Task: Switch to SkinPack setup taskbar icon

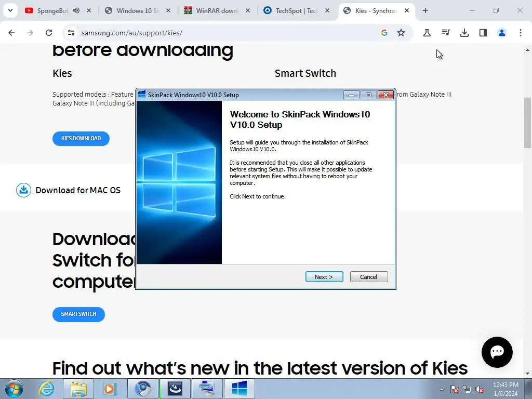Action: tap(239, 389)
